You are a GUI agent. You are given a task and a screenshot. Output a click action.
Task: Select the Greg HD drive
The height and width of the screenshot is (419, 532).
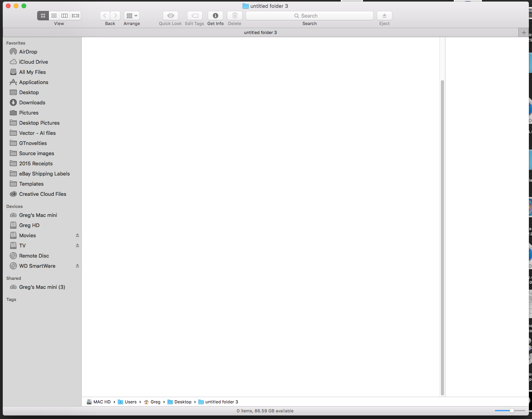click(29, 225)
